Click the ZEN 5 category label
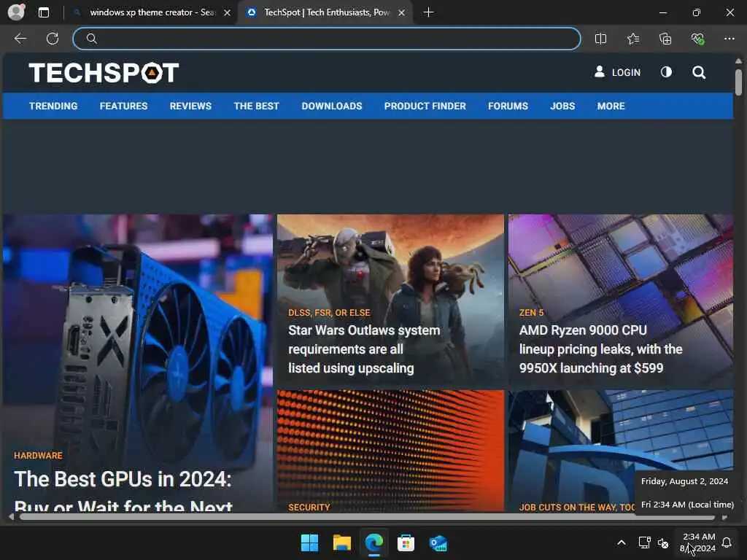This screenshot has height=560, width=747. [x=531, y=313]
